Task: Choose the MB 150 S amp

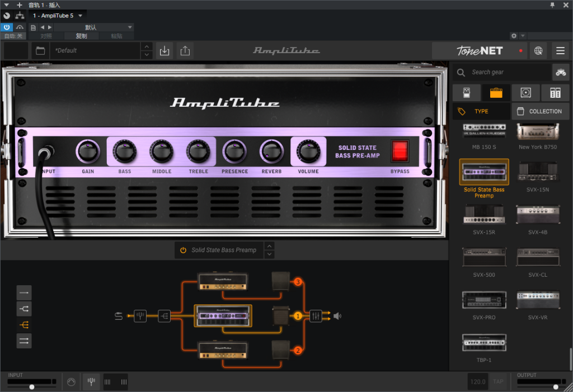Action: click(x=484, y=136)
